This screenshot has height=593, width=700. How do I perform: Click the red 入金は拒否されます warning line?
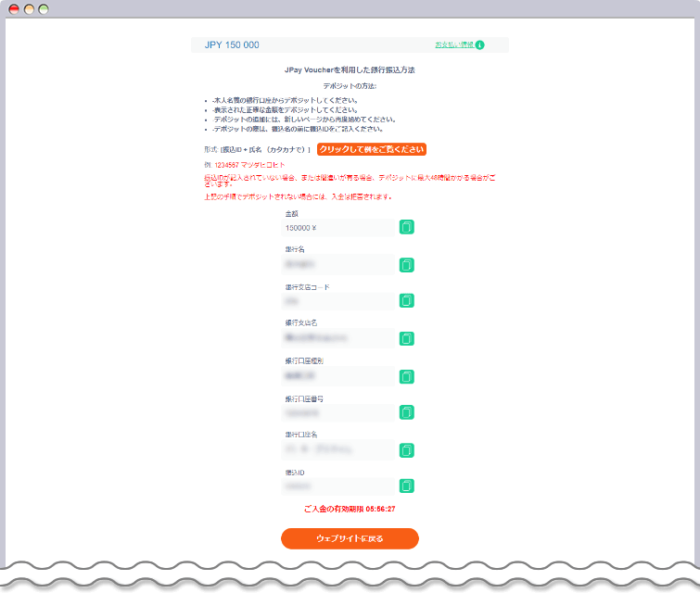299,196
